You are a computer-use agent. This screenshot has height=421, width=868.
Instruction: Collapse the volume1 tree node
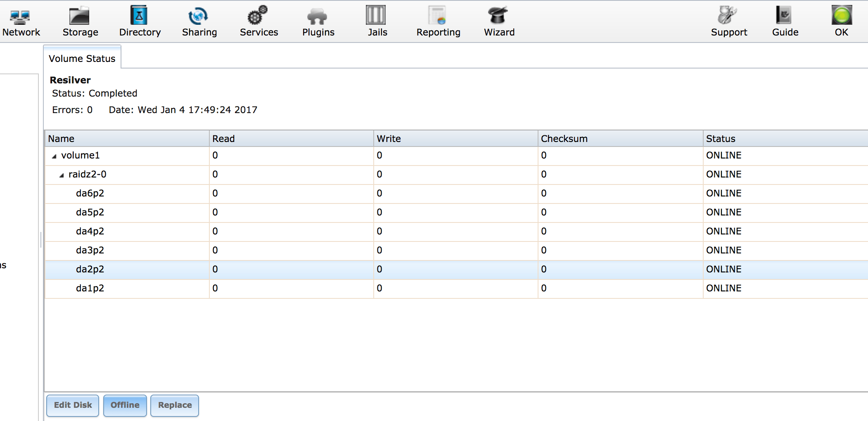point(54,156)
